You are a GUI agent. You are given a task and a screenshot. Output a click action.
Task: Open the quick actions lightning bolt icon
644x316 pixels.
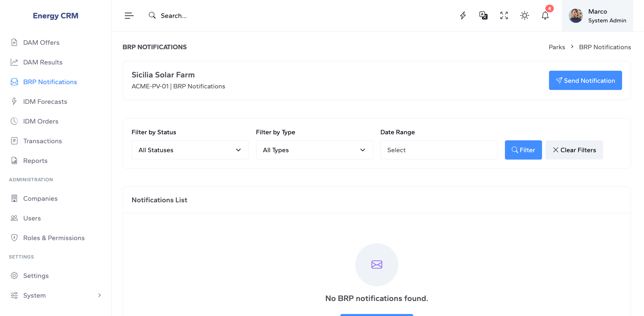pyautogui.click(x=463, y=15)
